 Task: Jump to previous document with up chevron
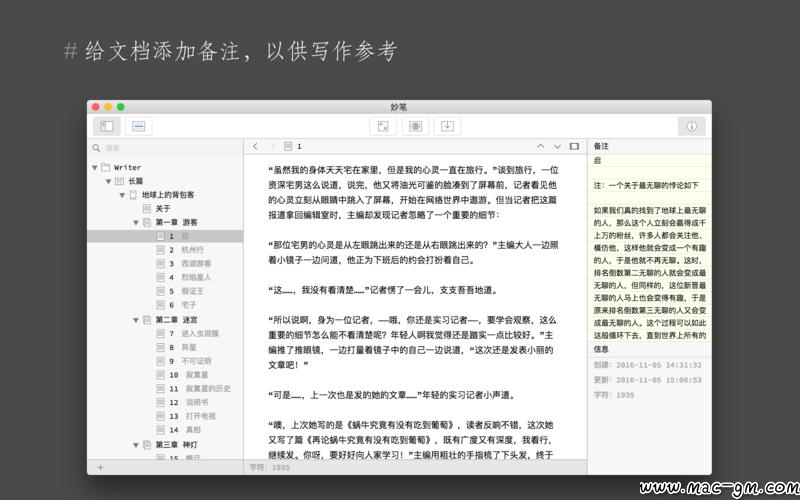[x=541, y=146]
